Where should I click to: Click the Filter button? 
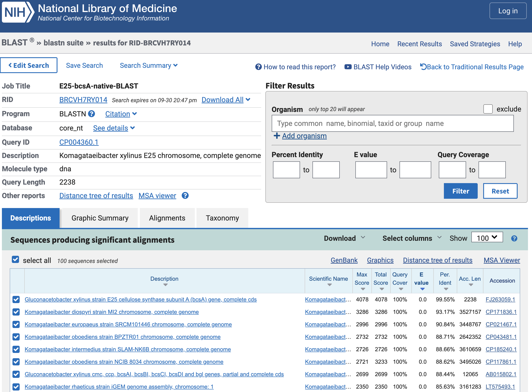461,191
